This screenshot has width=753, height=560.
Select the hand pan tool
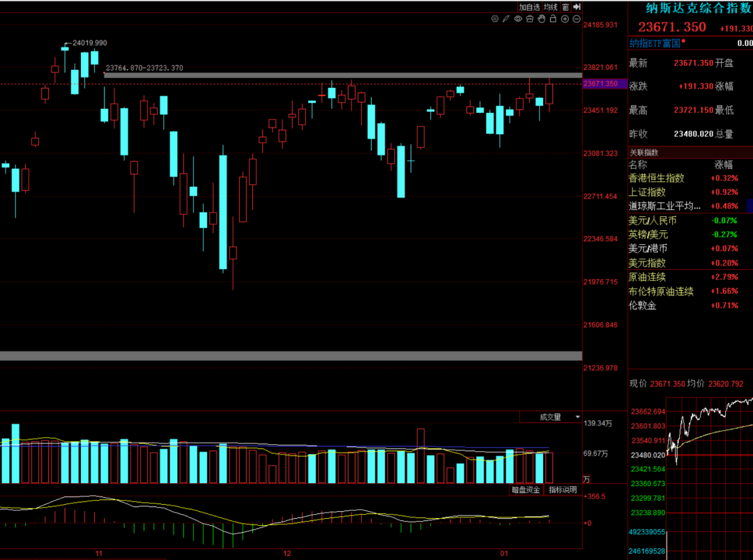541,19
